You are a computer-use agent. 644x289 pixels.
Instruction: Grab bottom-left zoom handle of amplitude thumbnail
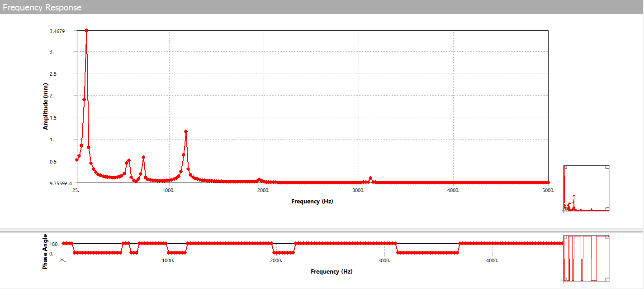[565, 209]
